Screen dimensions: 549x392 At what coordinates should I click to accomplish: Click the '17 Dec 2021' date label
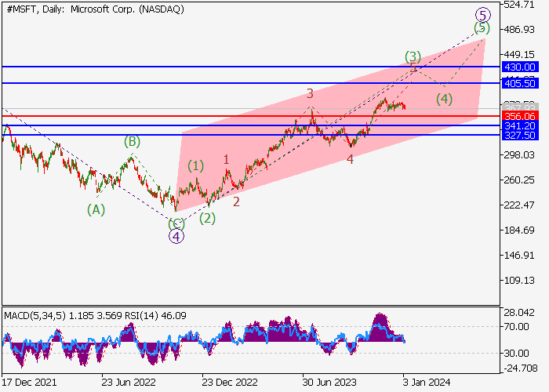[x=29, y=383]
